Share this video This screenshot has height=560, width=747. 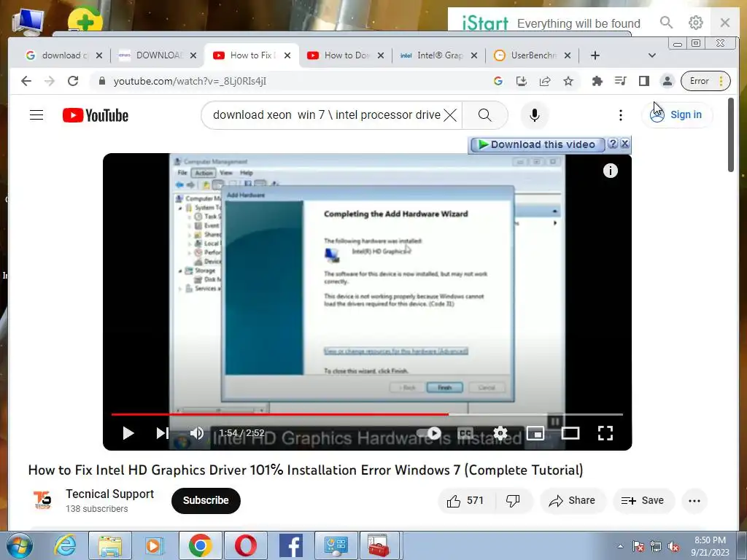572,500
